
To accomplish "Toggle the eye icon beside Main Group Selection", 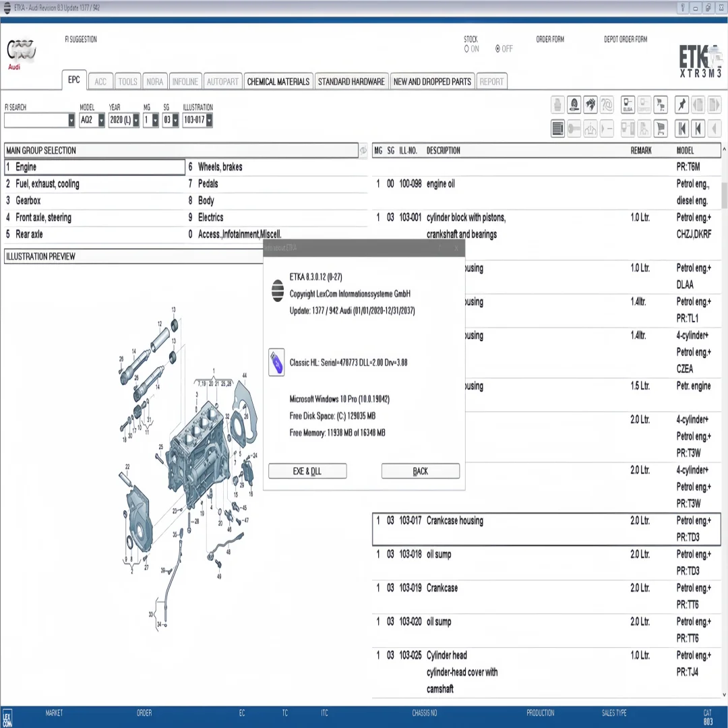I will pyautogui.click(x=363, y=150).
